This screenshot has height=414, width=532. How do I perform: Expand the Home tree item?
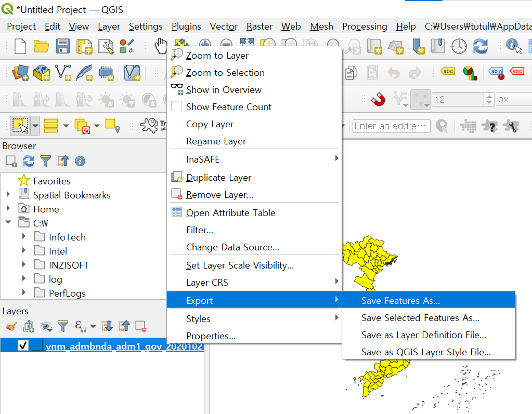tap(8, 208)
